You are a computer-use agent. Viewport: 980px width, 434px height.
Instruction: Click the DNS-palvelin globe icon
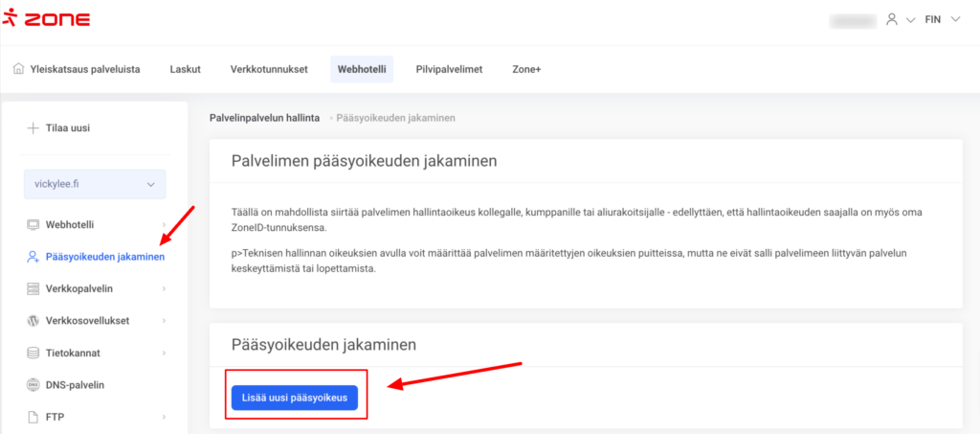33,385
